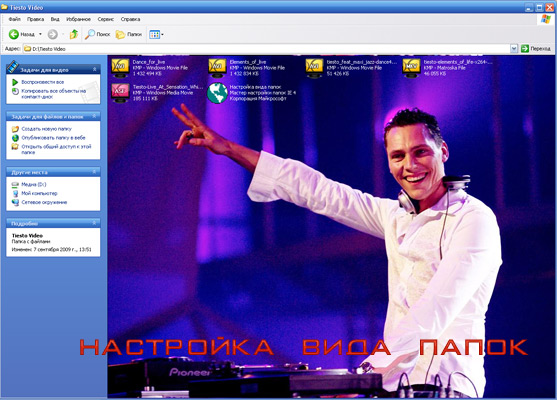Viewport: 557px width, 400px height.
Task: Toggle the Папки folders pane
Action: tap(129, 34)
